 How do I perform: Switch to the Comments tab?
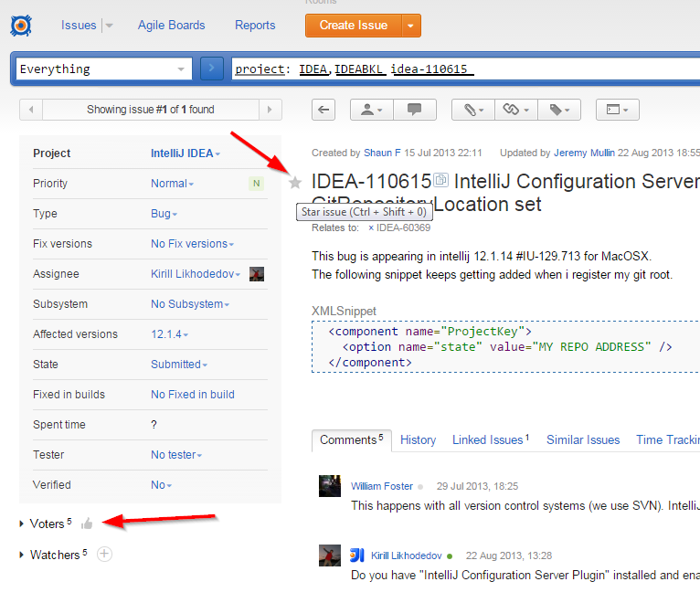[x=352, y=440]
